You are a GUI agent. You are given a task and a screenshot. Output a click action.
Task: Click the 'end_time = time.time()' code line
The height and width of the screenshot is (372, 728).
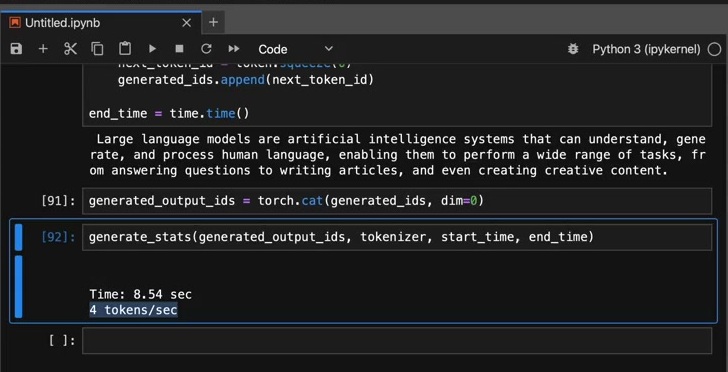pyautogui.click(x=169, y=114)
